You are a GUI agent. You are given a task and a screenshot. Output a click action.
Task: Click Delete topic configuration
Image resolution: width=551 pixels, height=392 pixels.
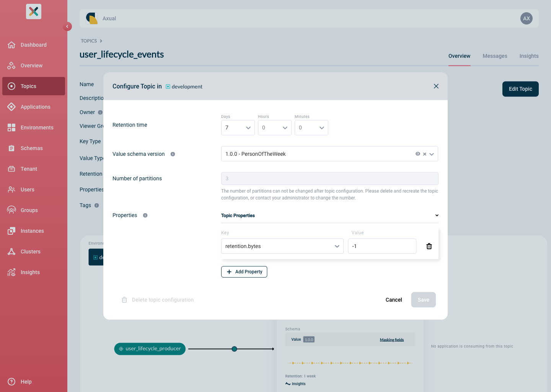point(158,300)
